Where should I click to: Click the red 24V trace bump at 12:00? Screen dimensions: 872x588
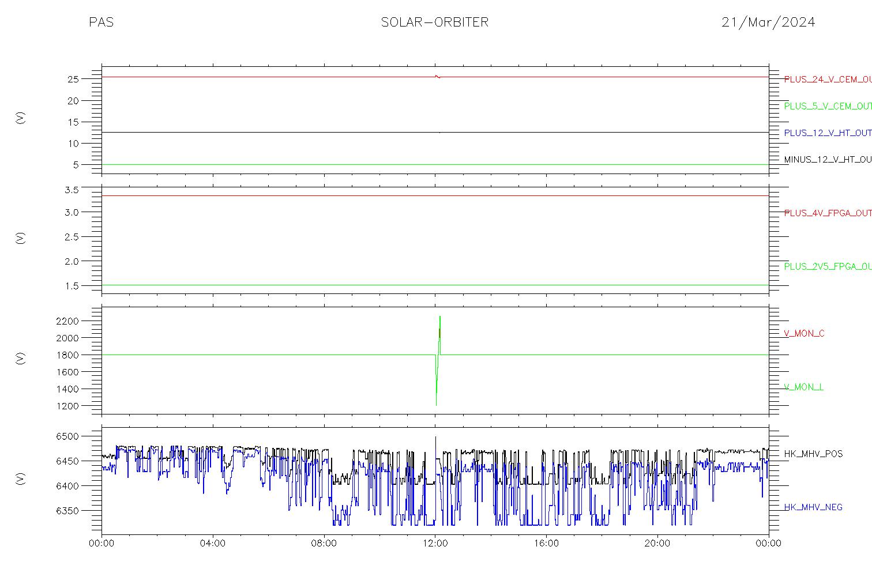tap(438, 76)
